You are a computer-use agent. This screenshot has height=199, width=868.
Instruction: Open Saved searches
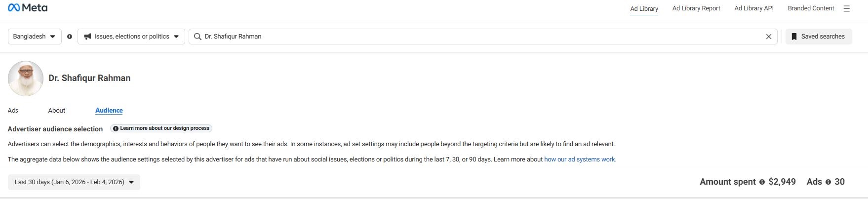819,37
